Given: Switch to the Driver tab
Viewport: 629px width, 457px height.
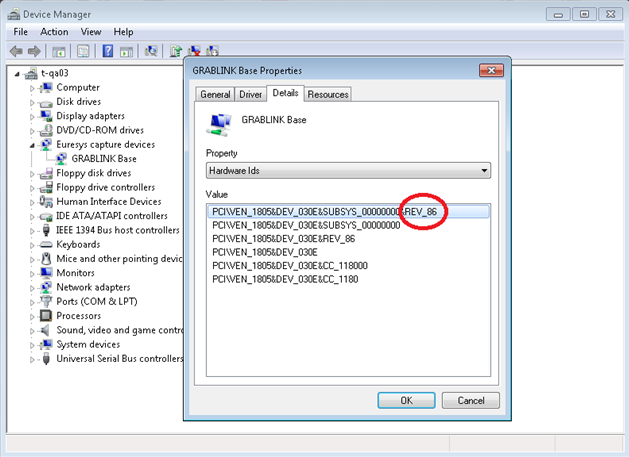Looking at the screenshot, I should [x=250, y=94].
